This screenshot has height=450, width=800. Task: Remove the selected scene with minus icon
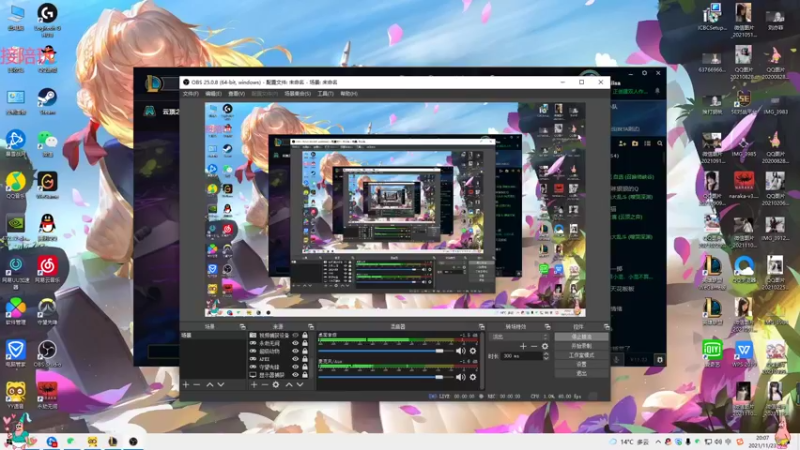[197, 384]
